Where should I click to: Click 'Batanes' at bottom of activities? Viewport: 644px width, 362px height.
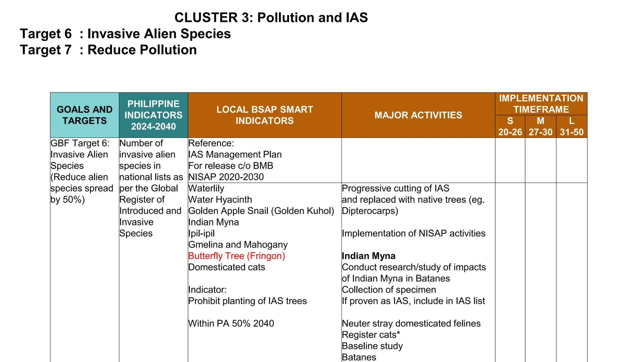pos(359,357)
